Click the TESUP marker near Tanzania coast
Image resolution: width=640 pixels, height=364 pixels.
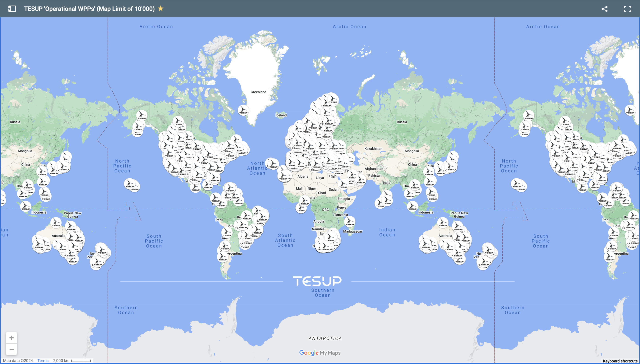pos(350,222)
